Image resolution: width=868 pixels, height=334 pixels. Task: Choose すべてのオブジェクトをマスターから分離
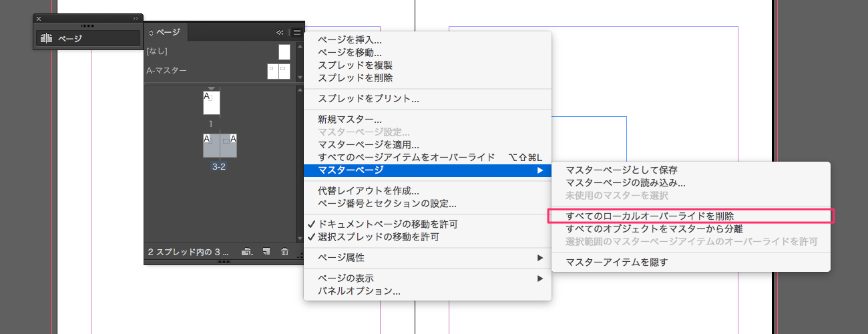(690, 229)
